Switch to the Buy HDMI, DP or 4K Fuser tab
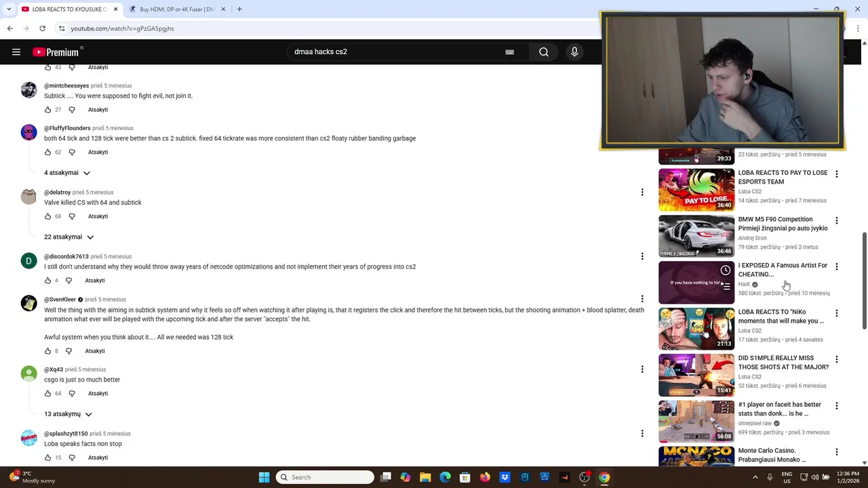The image size is (868, 488). [x=177, y=9]
